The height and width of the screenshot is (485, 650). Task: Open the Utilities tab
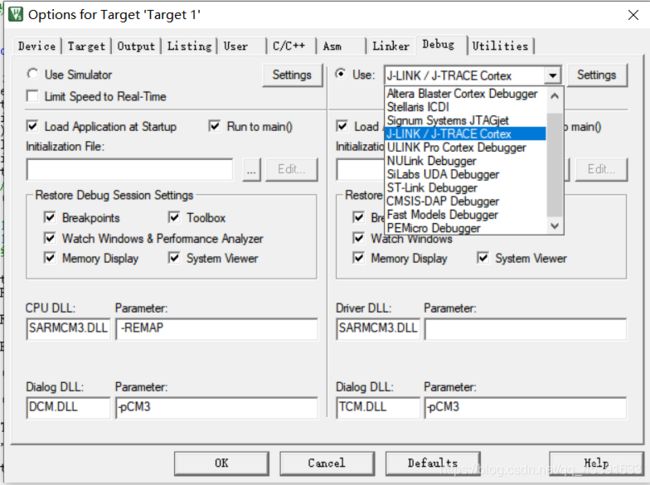point(500,46)
